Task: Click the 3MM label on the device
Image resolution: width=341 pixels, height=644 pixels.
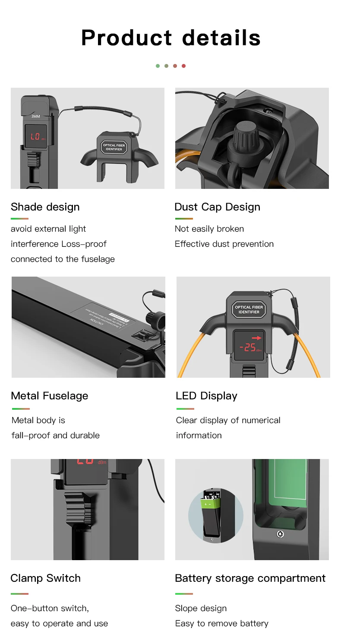Action: click(35, 116)
